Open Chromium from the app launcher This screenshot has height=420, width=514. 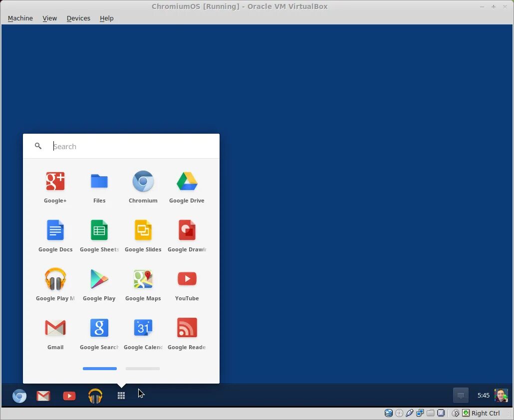click(143, 181)
